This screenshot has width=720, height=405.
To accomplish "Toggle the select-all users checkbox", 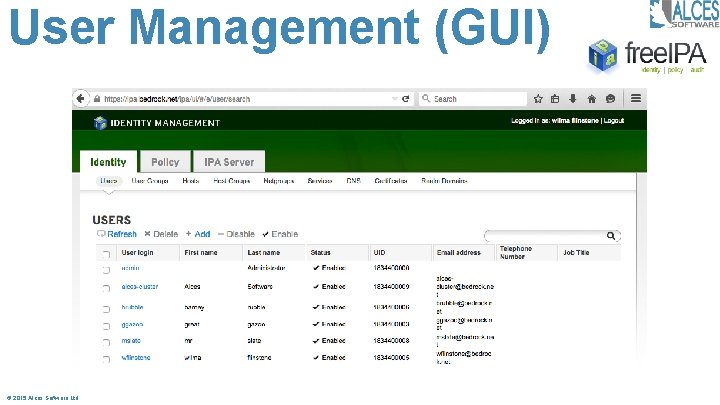I will tap(106, 253).
